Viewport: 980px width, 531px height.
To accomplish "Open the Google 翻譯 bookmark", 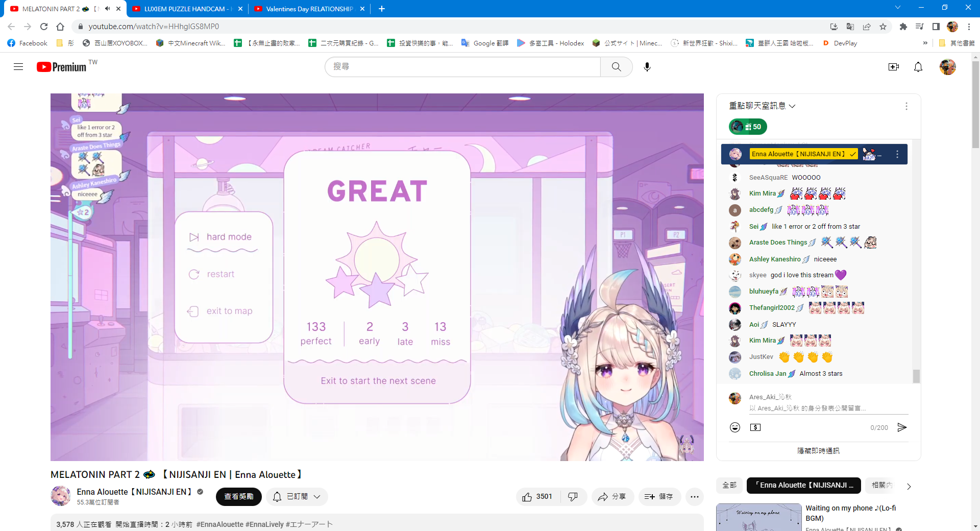I will pyautogui.click(x=485, y=43).
